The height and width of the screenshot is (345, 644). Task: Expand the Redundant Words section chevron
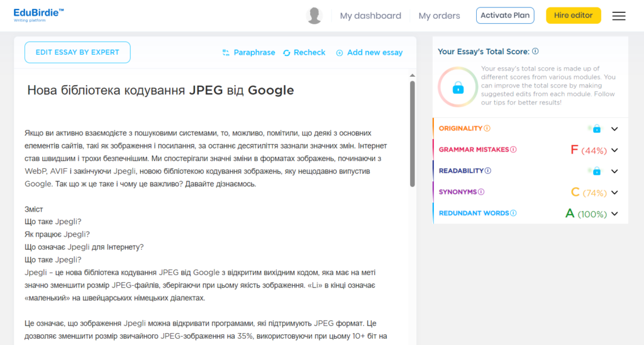tap(614, 214)
